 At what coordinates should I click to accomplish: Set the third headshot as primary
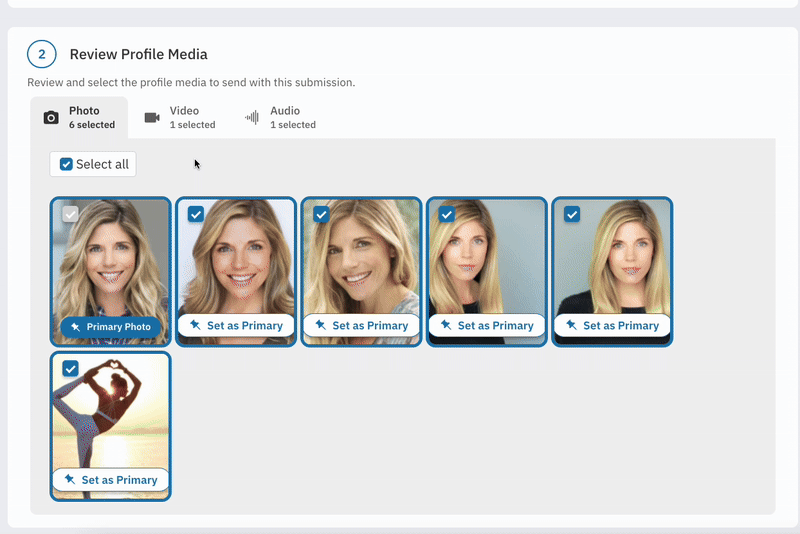362,325
